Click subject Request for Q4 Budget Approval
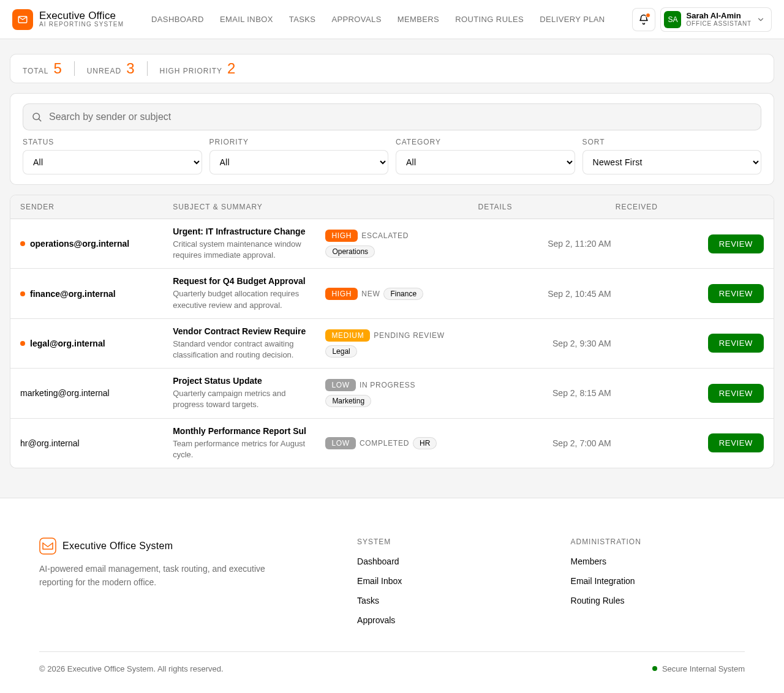Screen dimensions: 784x693 (x=239, y=281)
